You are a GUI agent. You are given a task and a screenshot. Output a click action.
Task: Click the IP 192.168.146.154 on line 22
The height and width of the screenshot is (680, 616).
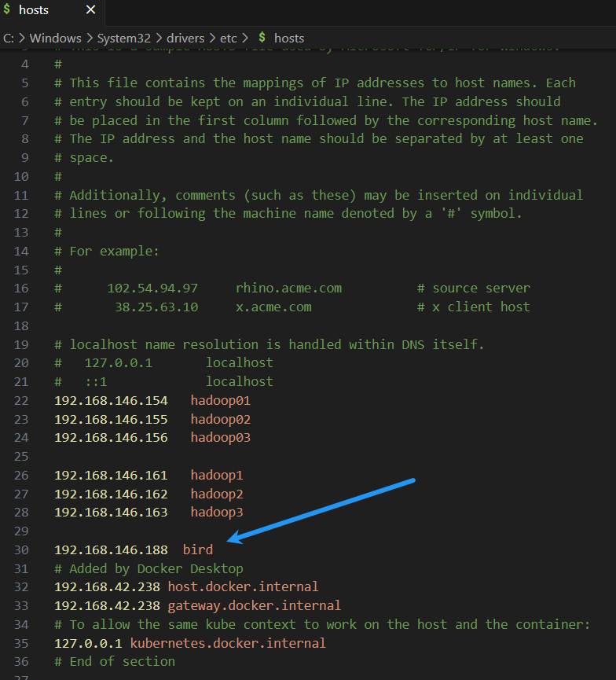coord(111,400)
